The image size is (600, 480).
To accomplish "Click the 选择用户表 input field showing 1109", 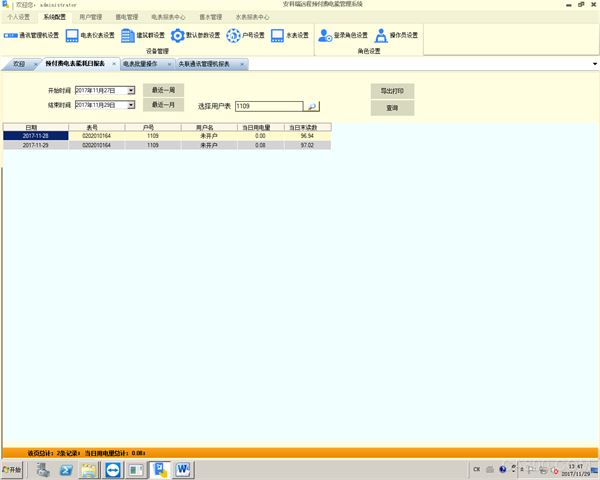I will pos(269,106).
